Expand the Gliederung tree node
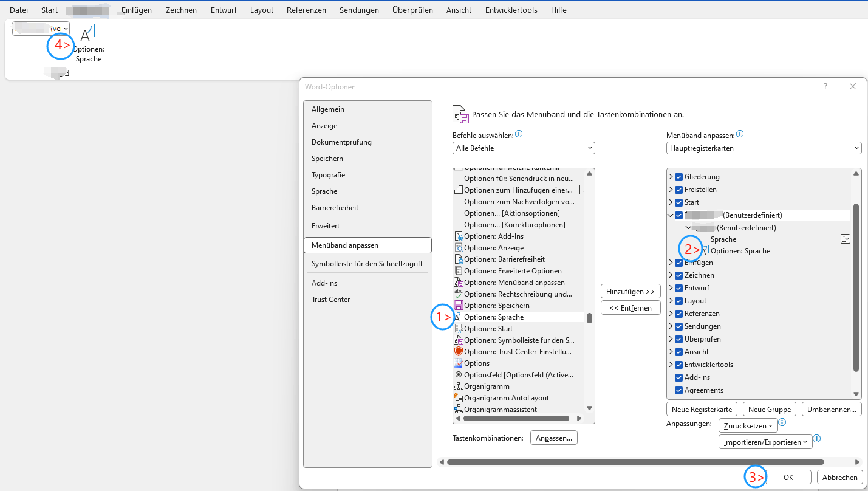Screen dimensions: 868x491 671,177
